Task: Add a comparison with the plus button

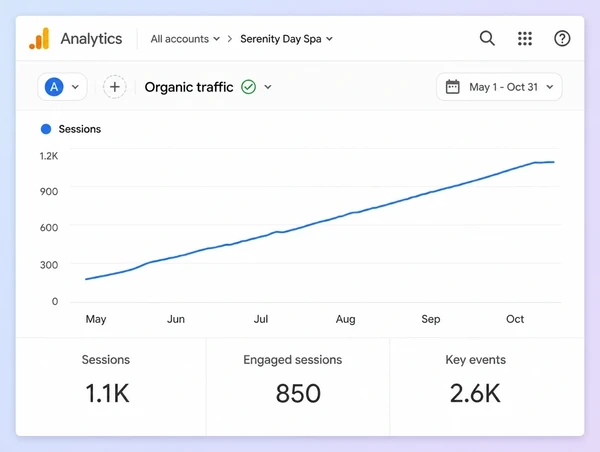Action: tap(114, 87)
